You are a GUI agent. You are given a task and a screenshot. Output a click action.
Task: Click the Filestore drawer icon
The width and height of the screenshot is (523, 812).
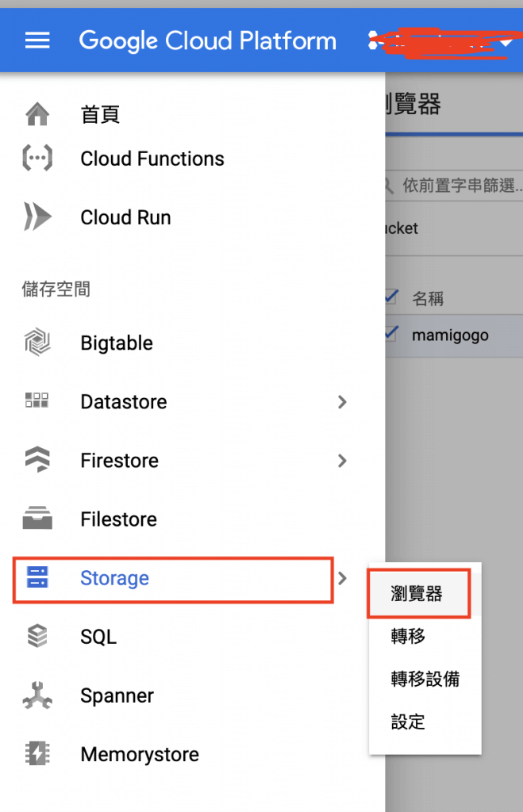[37, 519]
